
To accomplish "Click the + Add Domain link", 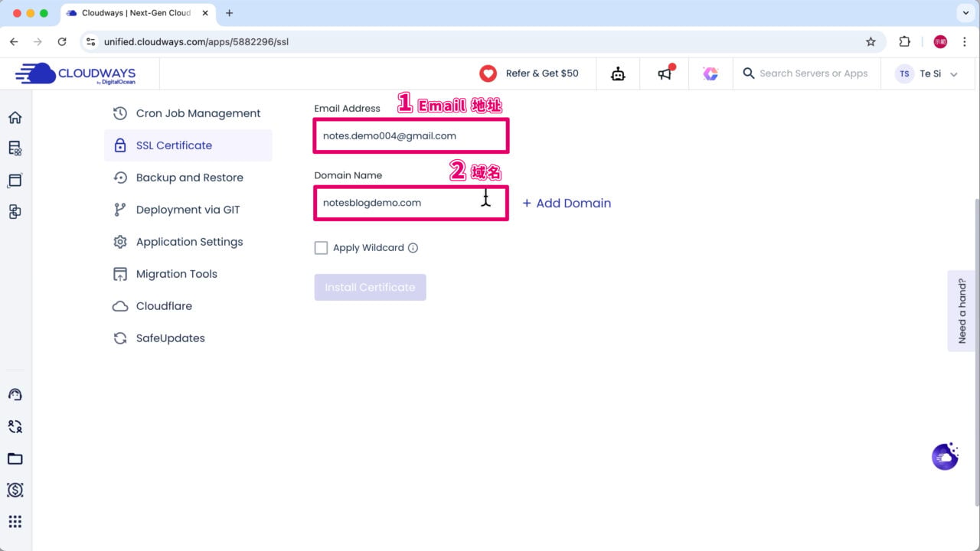I will [567, 203].
